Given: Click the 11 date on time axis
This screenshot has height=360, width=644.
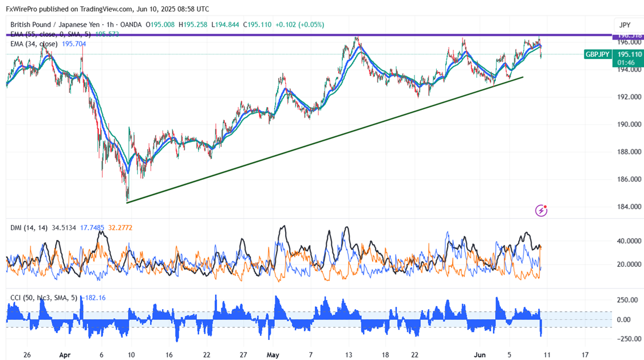Looking at the screenshot, I should pyautogui.click(x=547, y=355).
